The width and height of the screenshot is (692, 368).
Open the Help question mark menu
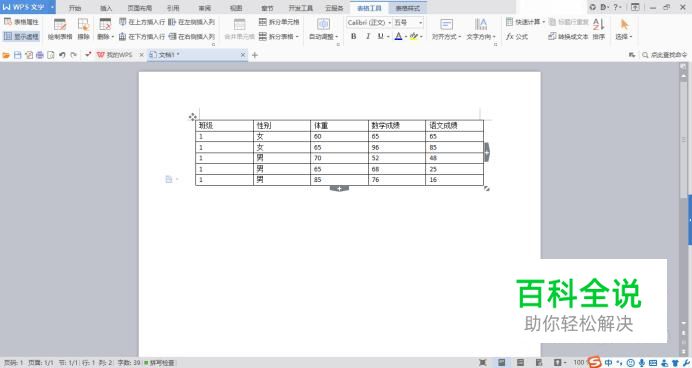pos(617,7)
